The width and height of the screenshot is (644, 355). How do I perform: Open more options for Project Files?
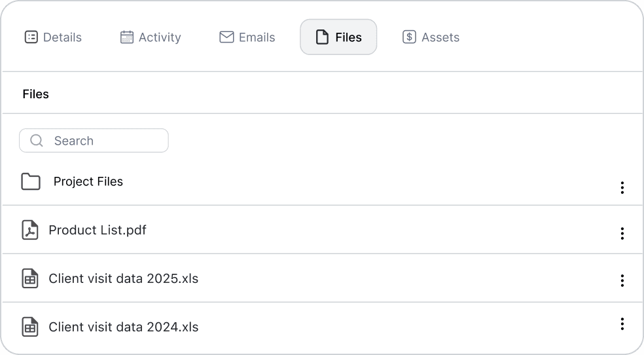pos(622,188)
